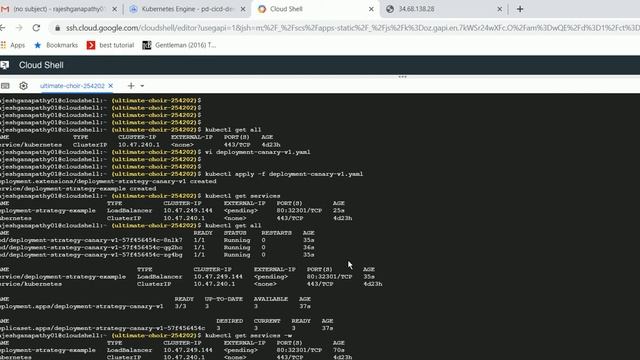This screenshot has width=640, height=360.
Task: Click the pod name ending in qg2hc
Action: (91, 247)
